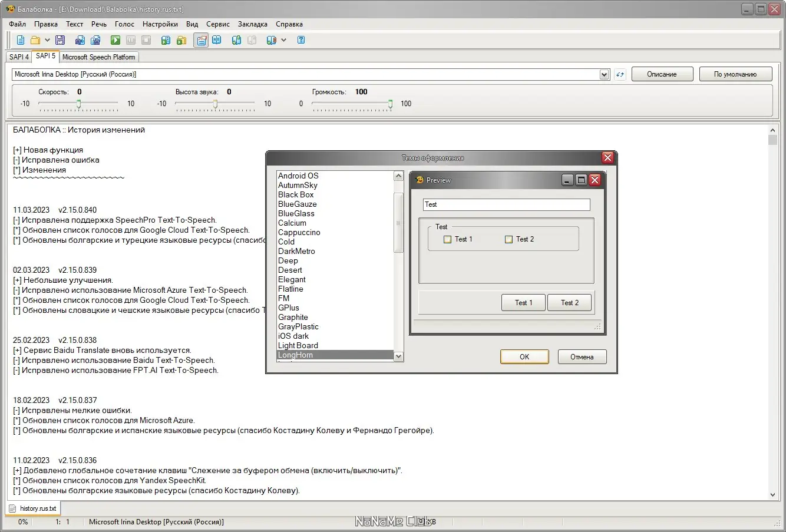
Task: Click the Скорость speed slider
Action: pyautogui.click(x=78, y=104)
